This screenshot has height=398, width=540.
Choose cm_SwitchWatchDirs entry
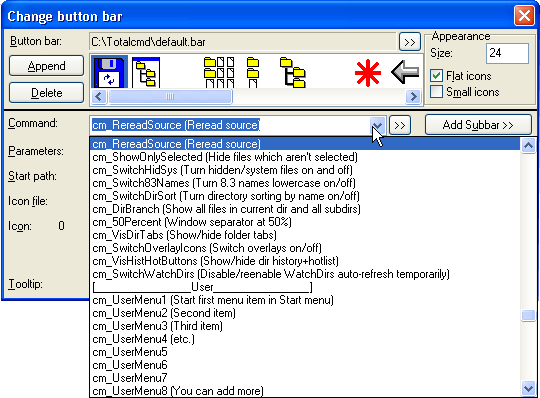(x=305, y=274)
